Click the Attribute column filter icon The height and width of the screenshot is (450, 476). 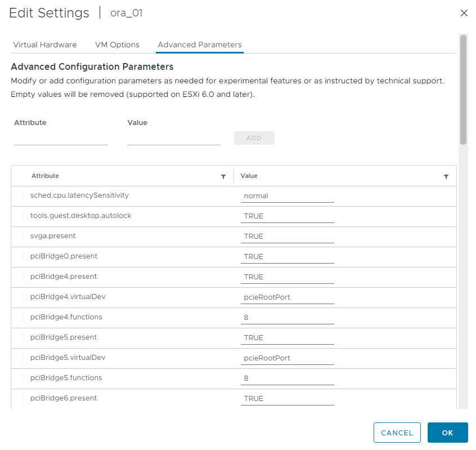pyautogui.click(x=223, y=177)
